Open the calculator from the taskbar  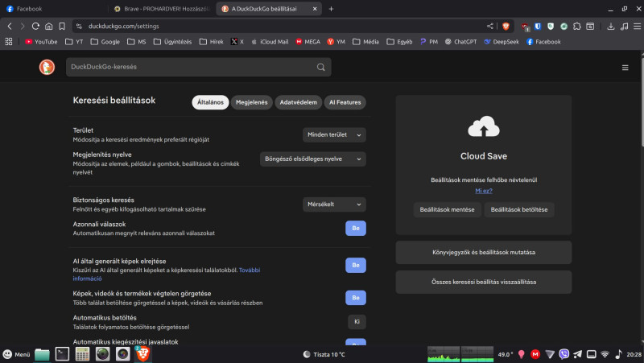click(x=82, y=354)
